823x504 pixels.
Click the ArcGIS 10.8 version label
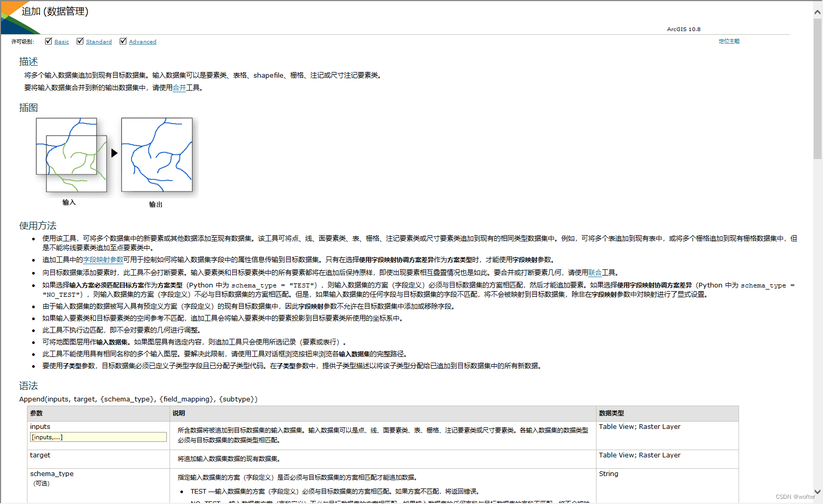[684, 30]
